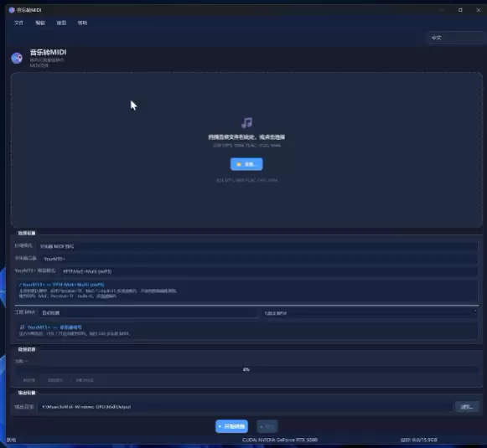Screen dimensions: 487x448
Task: Click the music note icon in drop zone
Action: pyautogui.click(x=247, y=122)
